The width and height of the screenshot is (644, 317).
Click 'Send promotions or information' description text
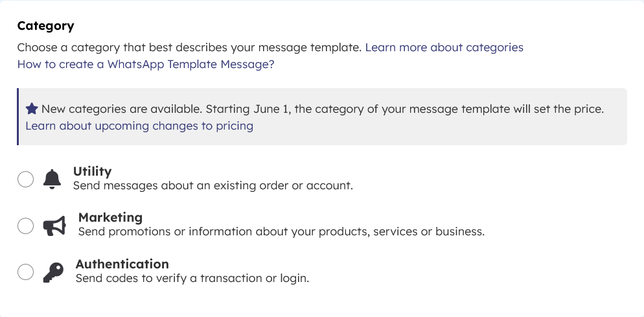281,231
